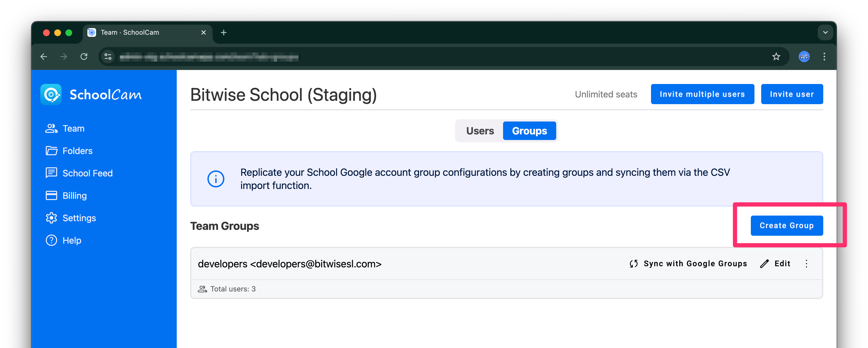868x348 pixels.
Task: Go to School Feed in the sidebar
Action: pyautogui.click(x=79, y=173)
